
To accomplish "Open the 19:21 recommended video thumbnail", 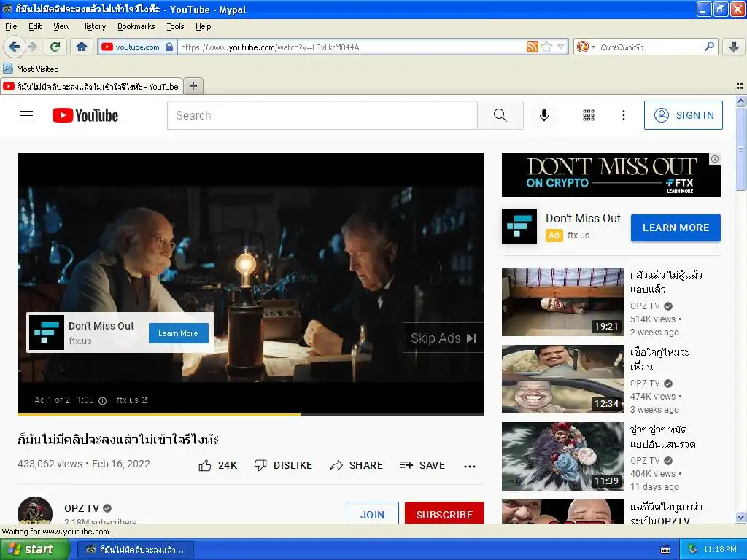I will tap(562, 302).
